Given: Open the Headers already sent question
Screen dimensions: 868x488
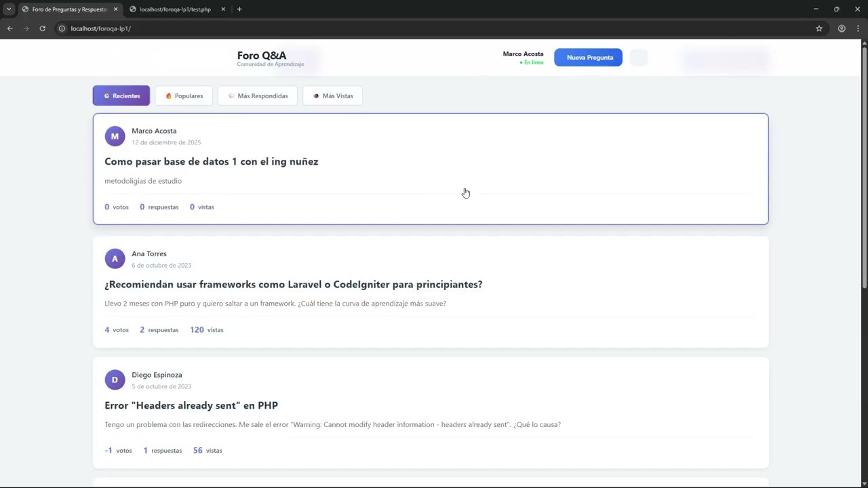Looking at the screenshot, I should (x=191, y=405).
